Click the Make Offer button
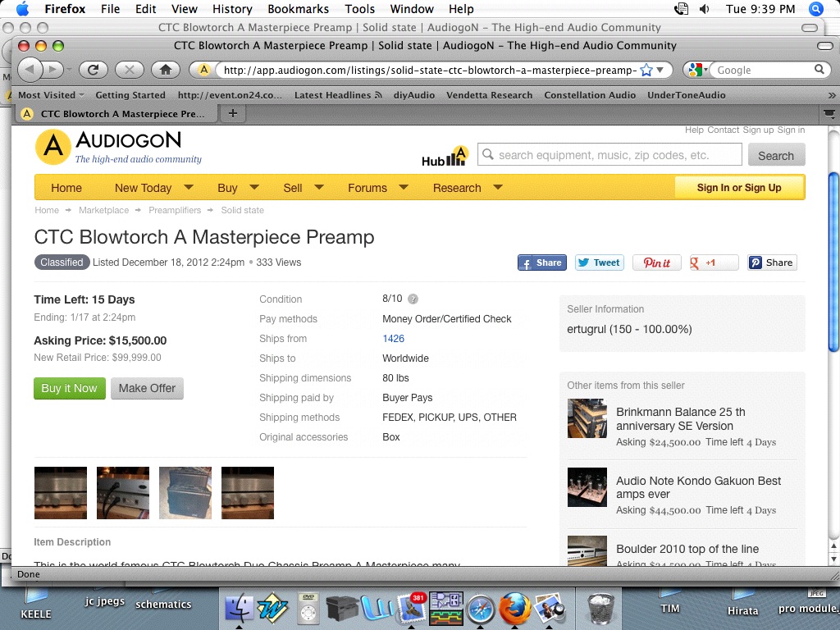The image size is (840, 630). [147, 388]
